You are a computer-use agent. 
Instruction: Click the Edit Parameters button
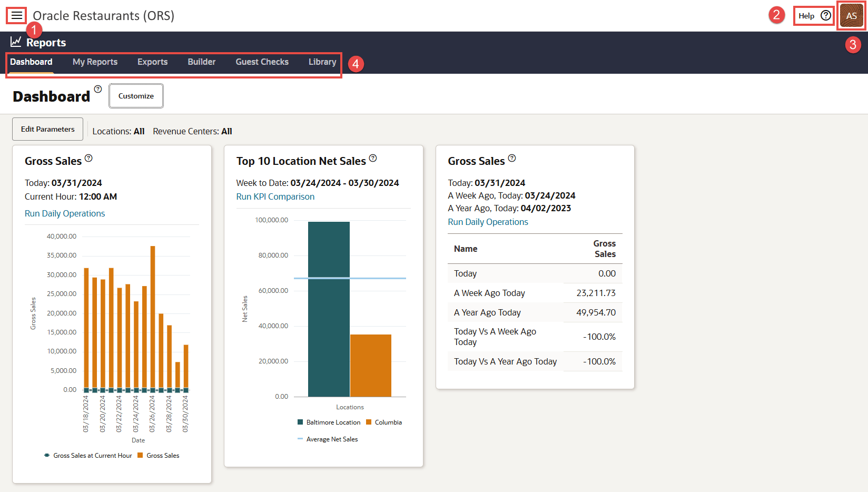tap(48, 129)
